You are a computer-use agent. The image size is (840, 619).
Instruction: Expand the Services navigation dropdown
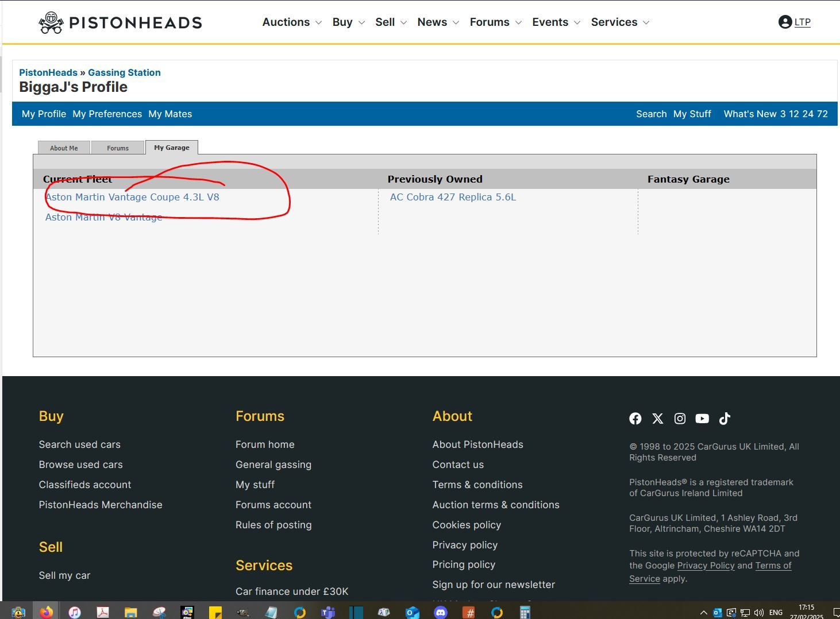click(620, 22)
